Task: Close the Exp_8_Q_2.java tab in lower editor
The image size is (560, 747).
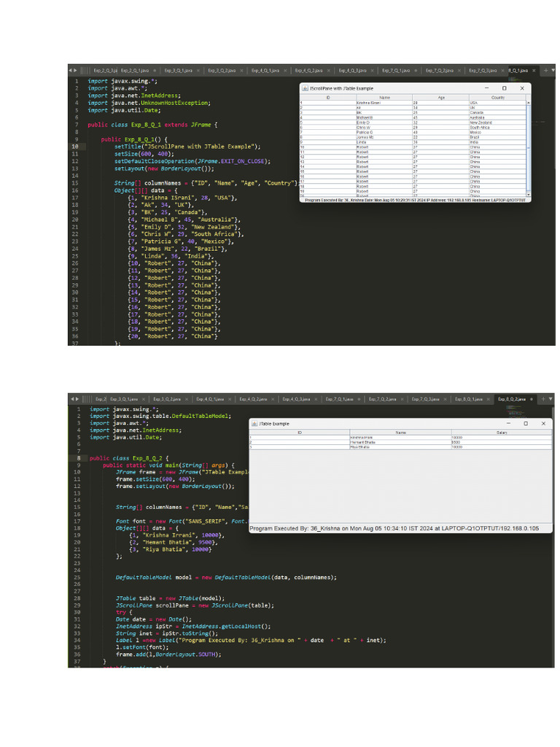Action: 532,400
